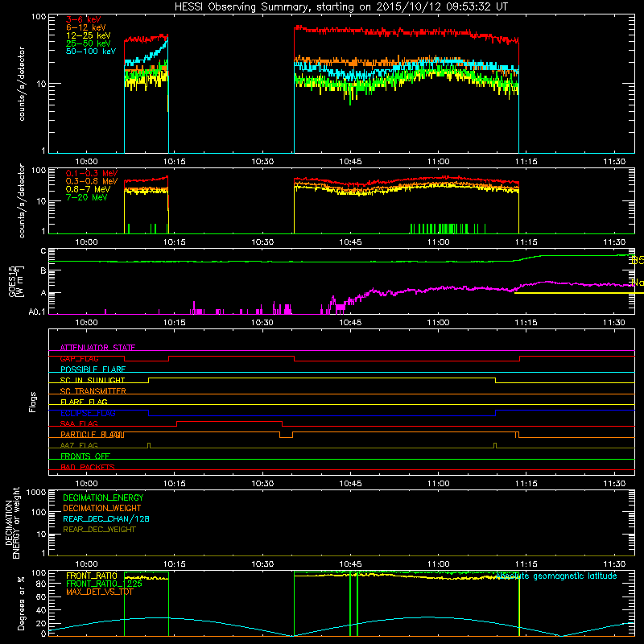This screenshot has height=644, width=644.
Task: Click the 10:00 tick beneath the MeV panel
Action: 86,242
